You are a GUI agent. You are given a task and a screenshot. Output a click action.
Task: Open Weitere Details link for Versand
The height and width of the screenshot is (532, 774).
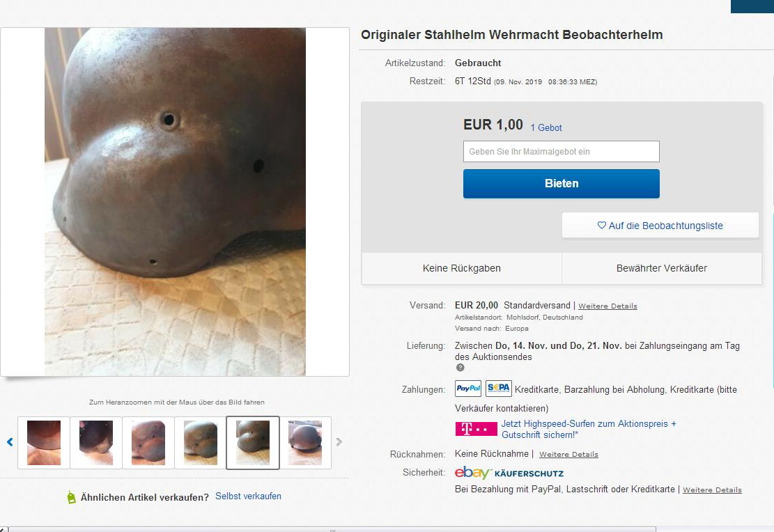[x=607, y=306]
